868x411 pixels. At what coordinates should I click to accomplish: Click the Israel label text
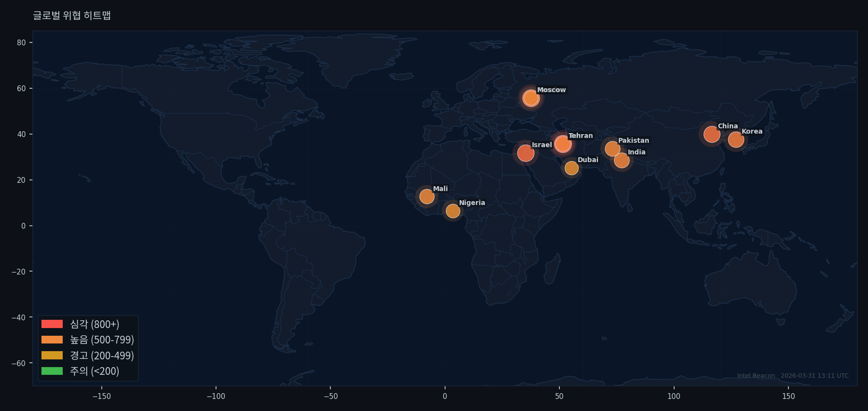[x=542, y=145]
